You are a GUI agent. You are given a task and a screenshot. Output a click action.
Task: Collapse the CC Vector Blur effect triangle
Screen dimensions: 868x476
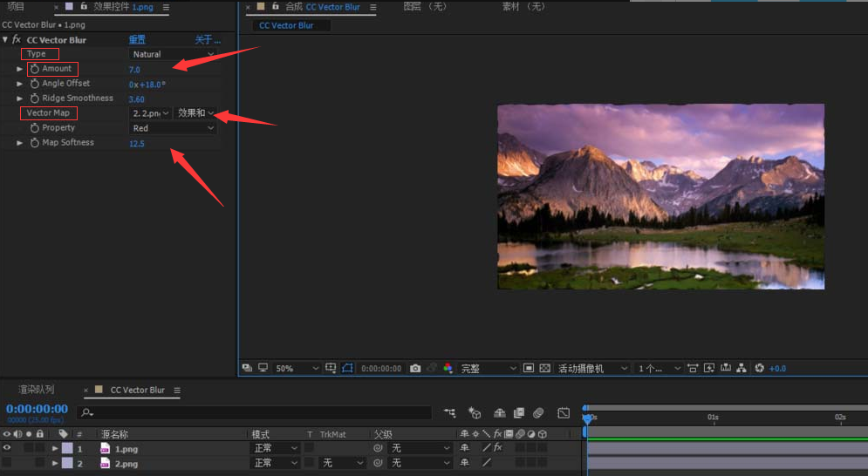[x=5, y=40]
